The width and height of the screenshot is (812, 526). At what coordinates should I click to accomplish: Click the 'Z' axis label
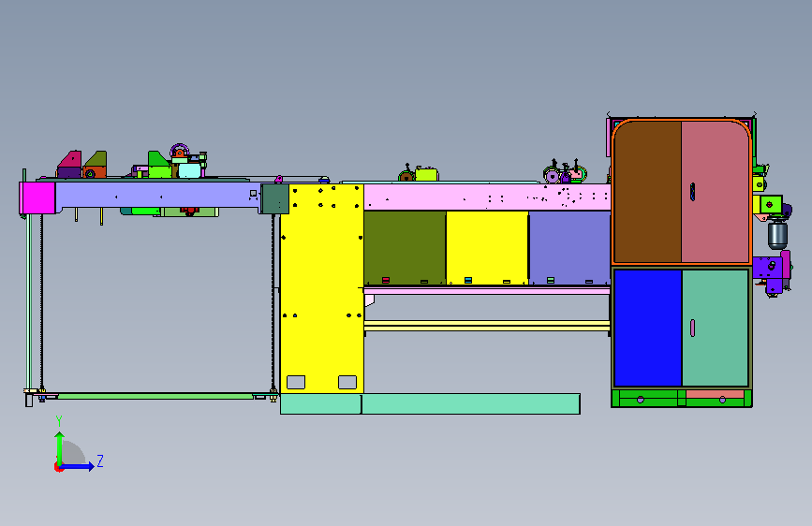tap(100, 460)
